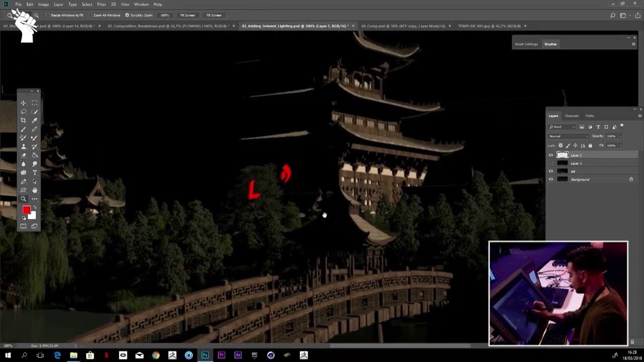Select the Rectangular Marquee tool
The height and width of the screenshot is (362, 644).
pyautogui.click(x=34, y=103)
